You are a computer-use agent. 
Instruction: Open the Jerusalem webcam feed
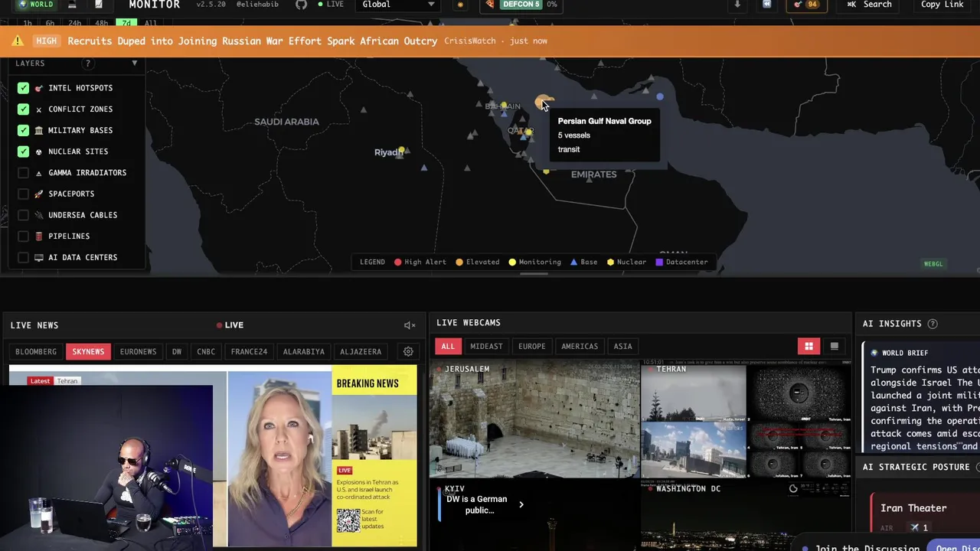click(x=534, y=420)
